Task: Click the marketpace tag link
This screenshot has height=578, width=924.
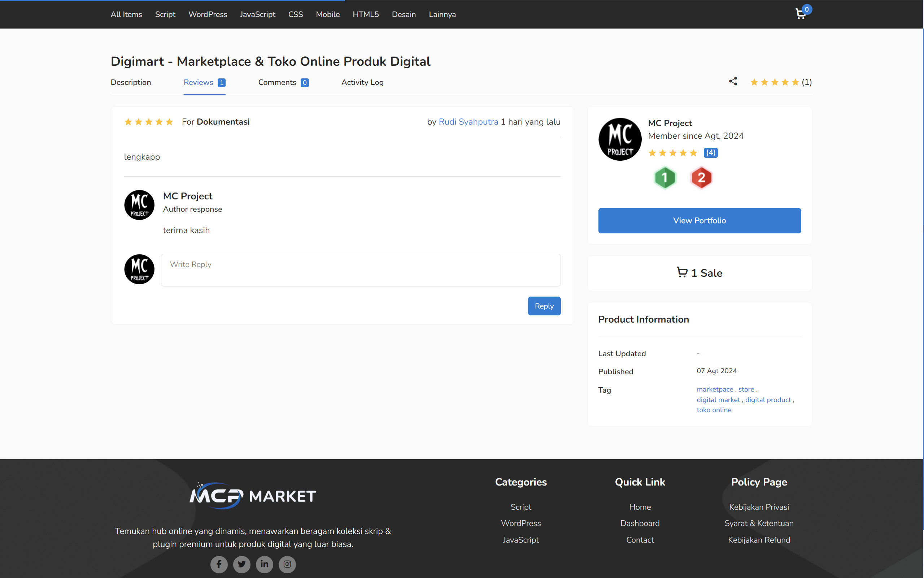Action: tap(715, 389)
